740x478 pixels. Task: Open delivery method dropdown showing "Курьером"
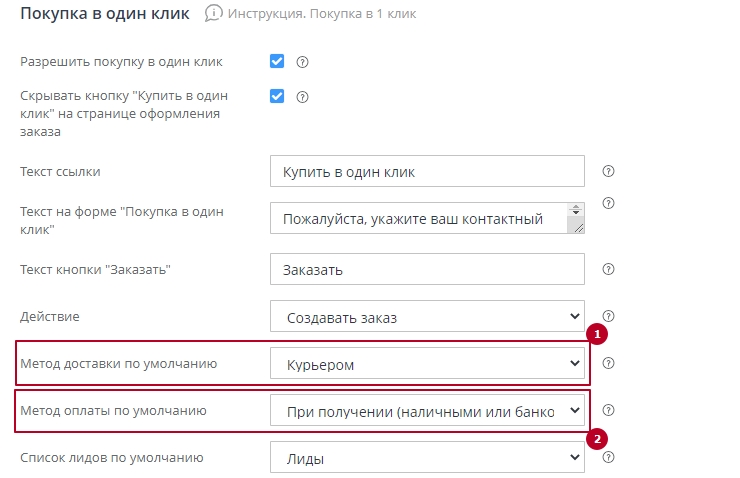[x=427, y=364]
